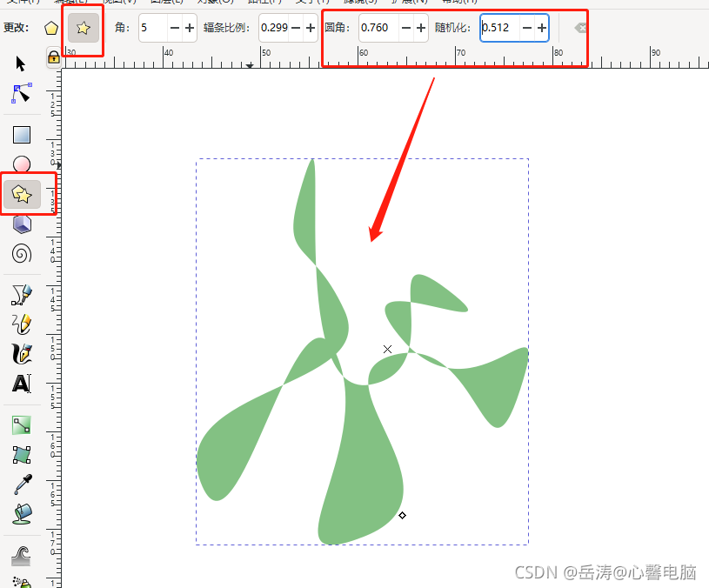Viewport: 709px width, 588px height.
Task: Toggle the guides lock icon
Action: point(54,57)
